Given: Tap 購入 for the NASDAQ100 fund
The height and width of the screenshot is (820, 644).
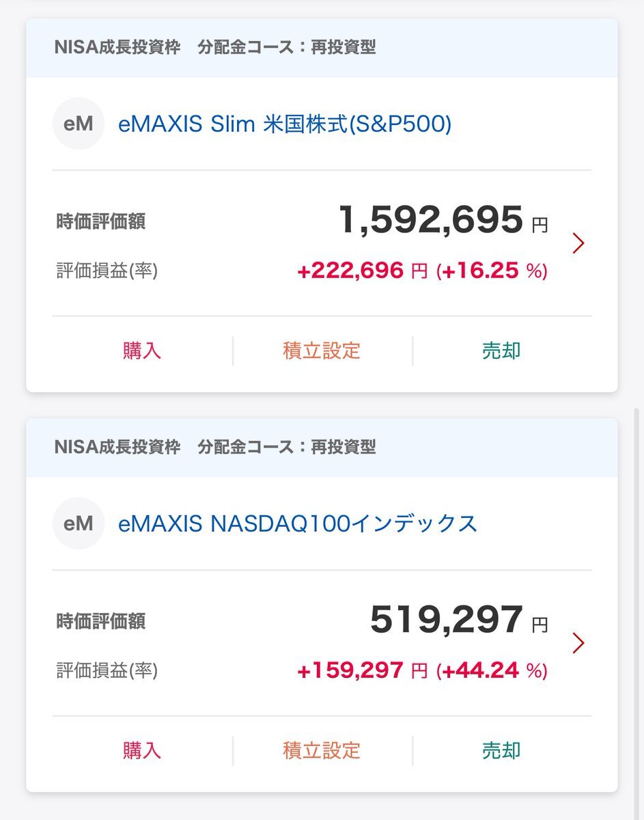Looking at the screenshot, I should click(x=142, y=750).
